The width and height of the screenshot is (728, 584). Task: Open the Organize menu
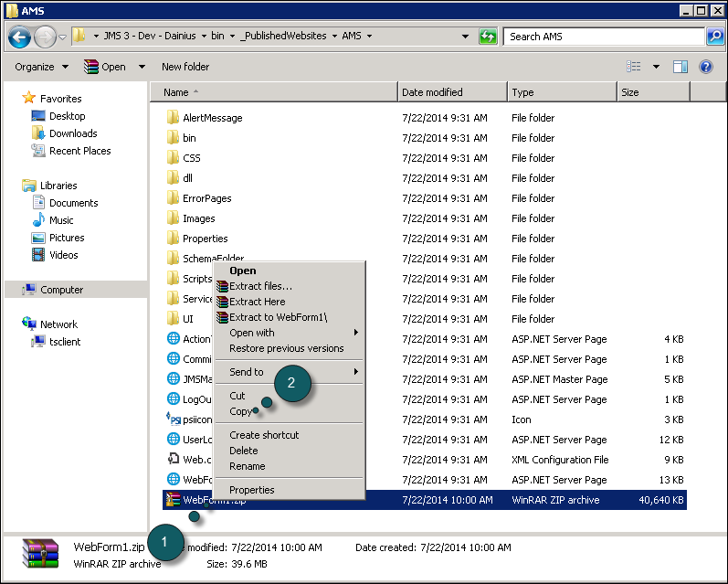[x=41, y=67]
